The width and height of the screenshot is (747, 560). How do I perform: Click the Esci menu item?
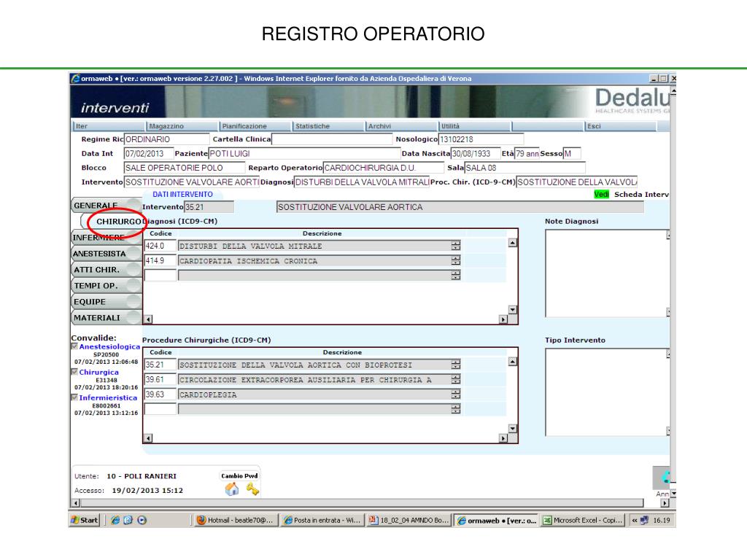621,126
